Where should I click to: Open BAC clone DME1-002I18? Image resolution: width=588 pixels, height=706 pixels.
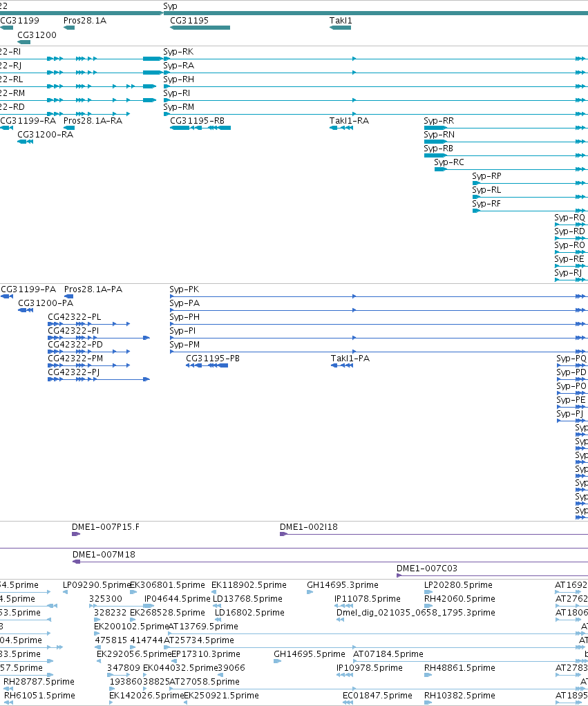pos(308,527)
